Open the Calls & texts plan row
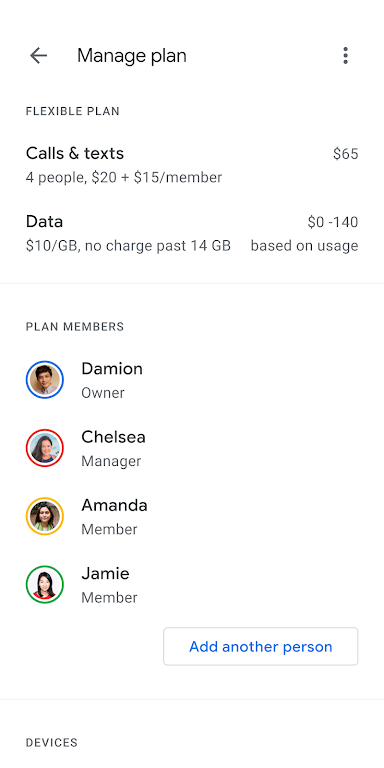Viewport: 384px width, 768px height. coord(192,165)
